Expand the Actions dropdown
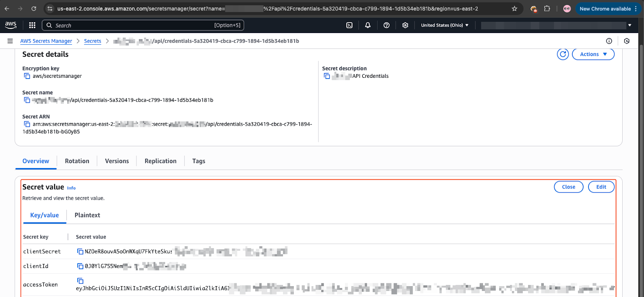Viewport: 644px width, 297px height. click(x=593, y=54)
